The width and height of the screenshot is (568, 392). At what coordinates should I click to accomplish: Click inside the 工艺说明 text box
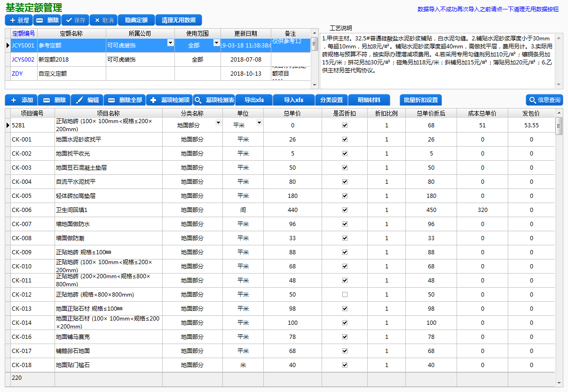click(x=438, y=61)
